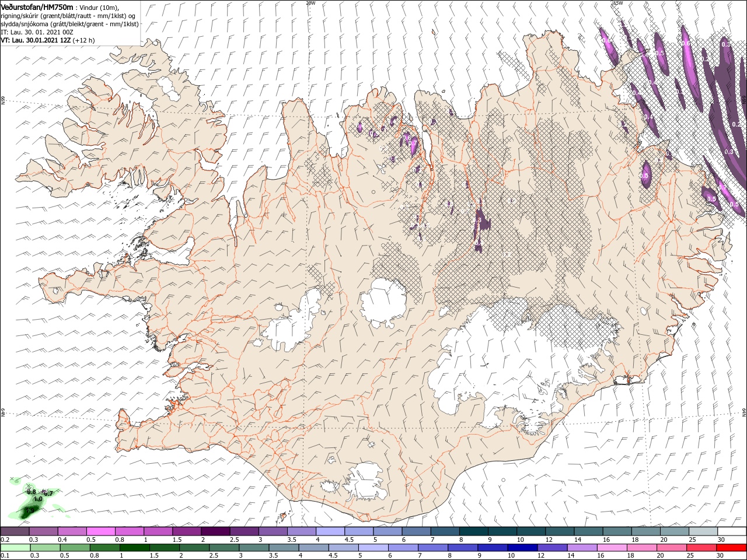Viewport: 747px width, 560px height.
Task: Select the rain legend swatch for 0.5–0.8 mm
Action: tap(75, 548)
